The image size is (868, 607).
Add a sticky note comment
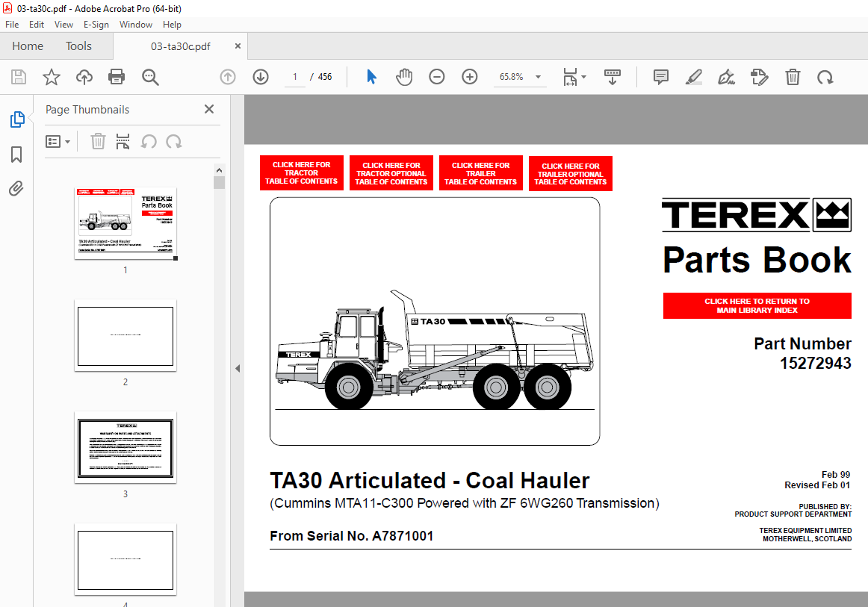click(x=661, y=77)
